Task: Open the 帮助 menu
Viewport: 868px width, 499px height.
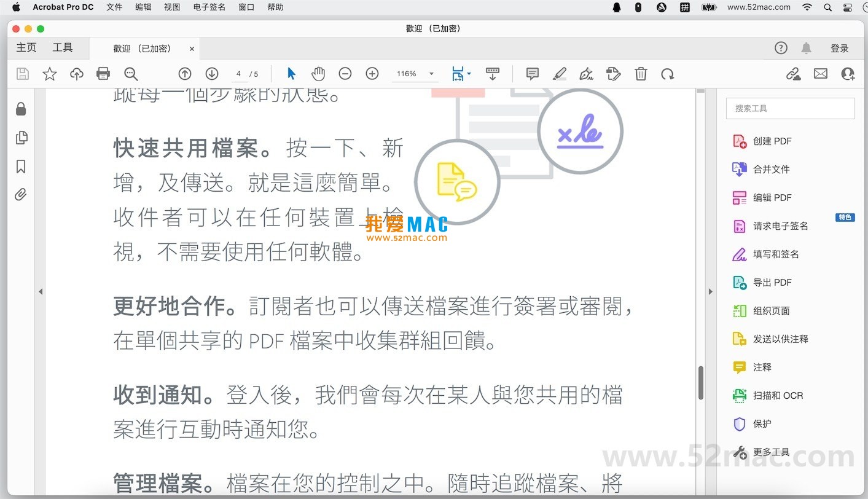Action: [x=275, y=7]
